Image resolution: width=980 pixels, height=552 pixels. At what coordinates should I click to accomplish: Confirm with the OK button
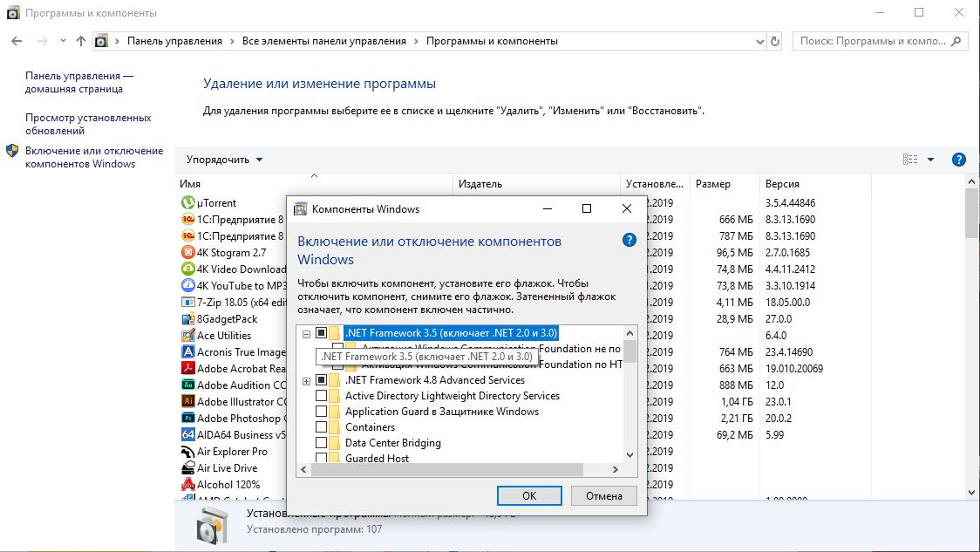click(x=529, y=495)
